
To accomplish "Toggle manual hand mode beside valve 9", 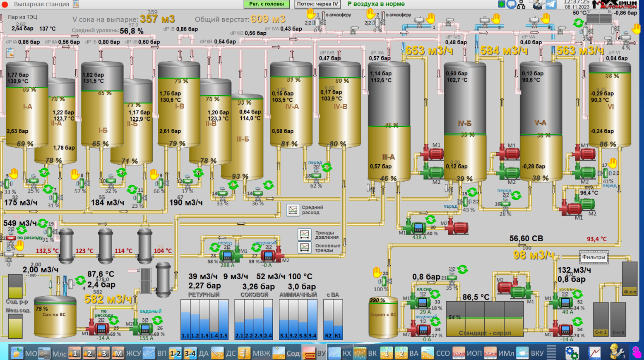I will point(154,174).
